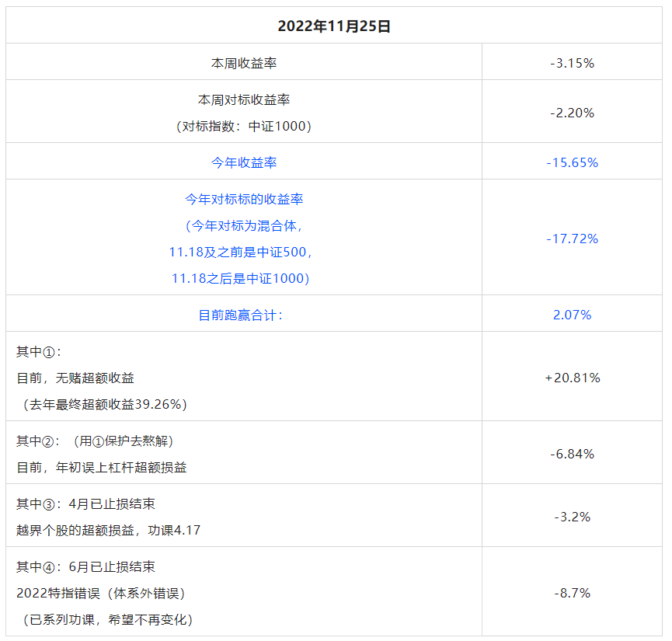Select the blue 2.07% value

click(x=572, y=315)
